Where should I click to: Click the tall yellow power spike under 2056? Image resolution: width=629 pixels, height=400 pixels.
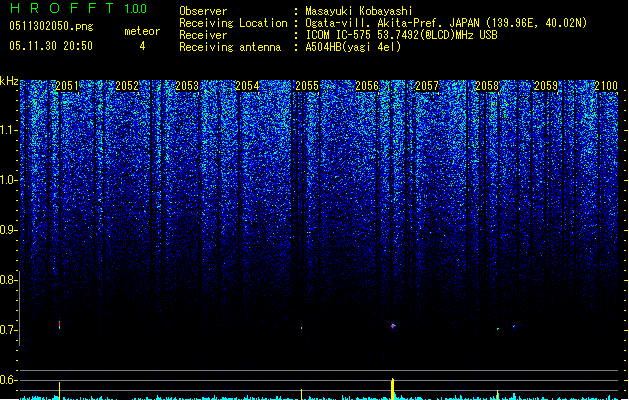pos(393,389)
